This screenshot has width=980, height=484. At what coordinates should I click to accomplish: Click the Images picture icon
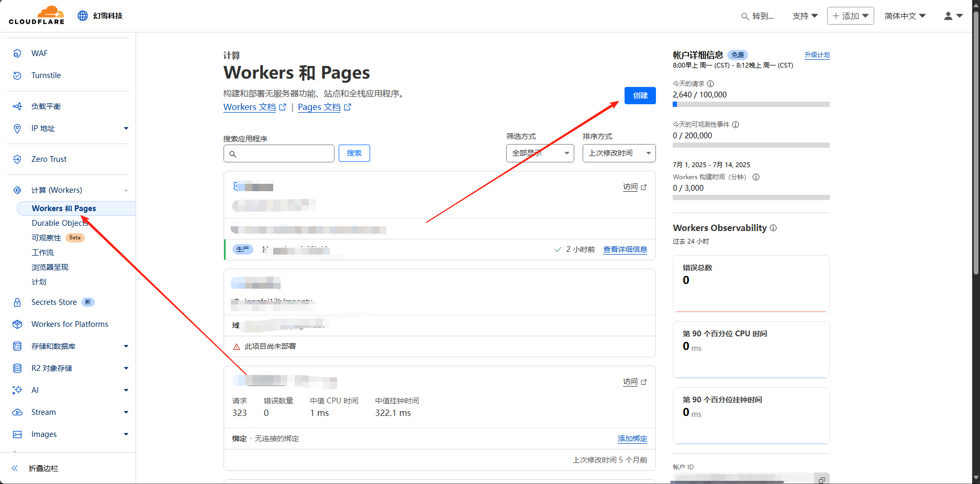[17, 434]
